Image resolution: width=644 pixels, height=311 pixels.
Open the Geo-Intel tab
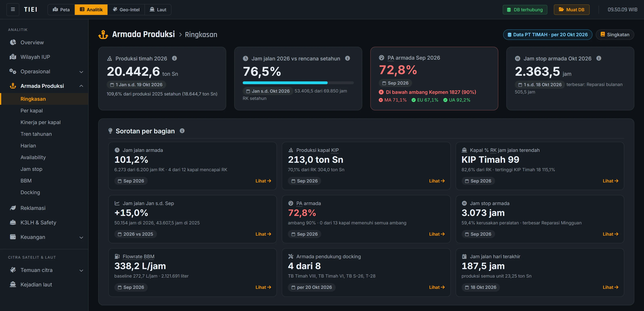pos(126,9)
